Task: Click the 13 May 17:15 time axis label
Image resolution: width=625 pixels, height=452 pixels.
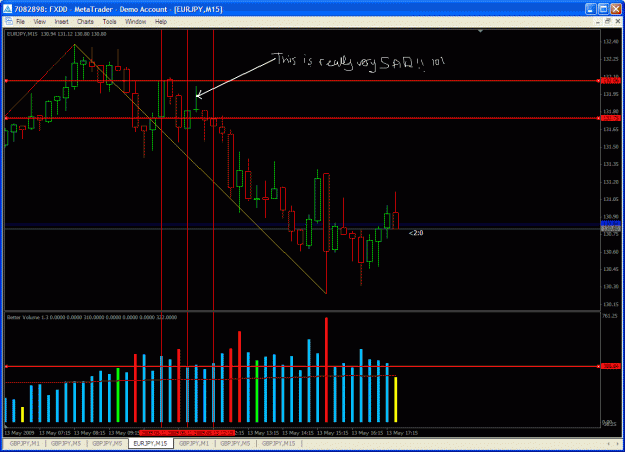Action: coord(402,433)
